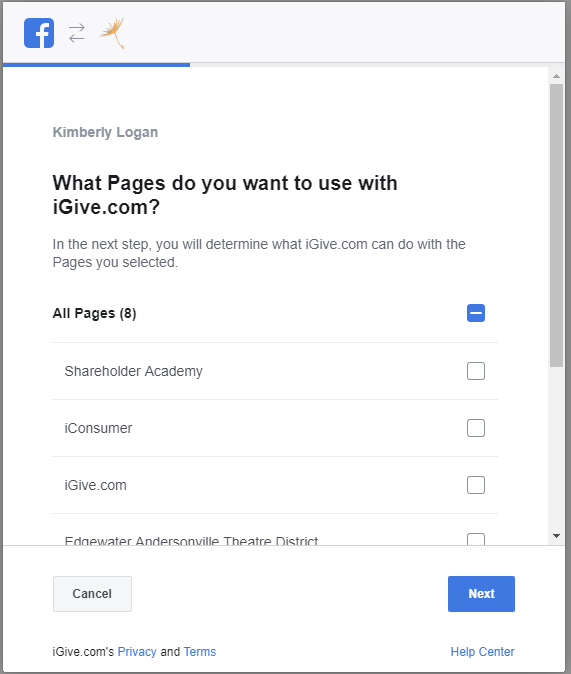Click the Kimberly Logan account name
This screenshot has width=571, height=674.
tap(105, 132)
